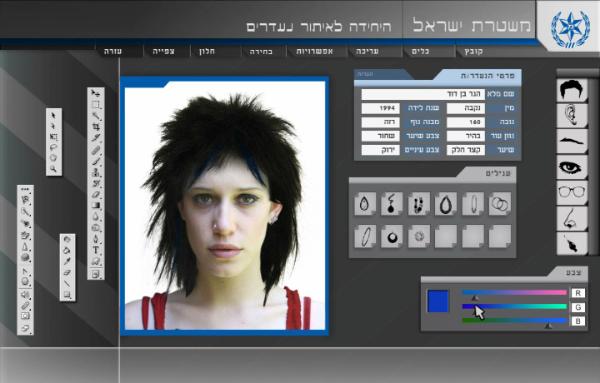
Task: Select the magnifier Zoom tool
Action: tap(54, 169)
